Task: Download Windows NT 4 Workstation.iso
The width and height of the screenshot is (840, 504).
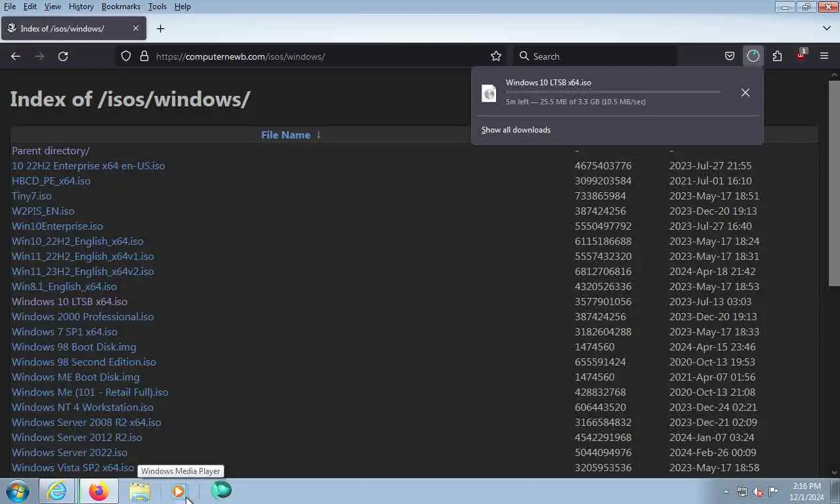Action: click(x=83, y=407)
